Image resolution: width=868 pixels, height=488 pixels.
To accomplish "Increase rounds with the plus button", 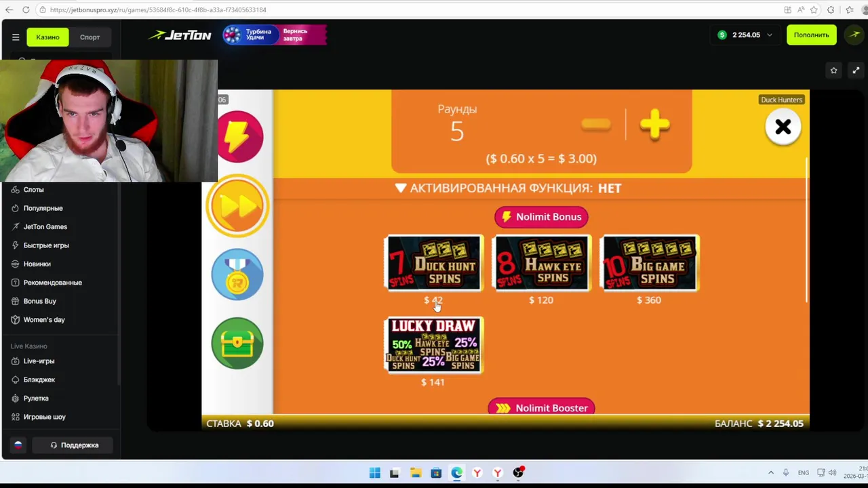I will [x=654, y=125].
